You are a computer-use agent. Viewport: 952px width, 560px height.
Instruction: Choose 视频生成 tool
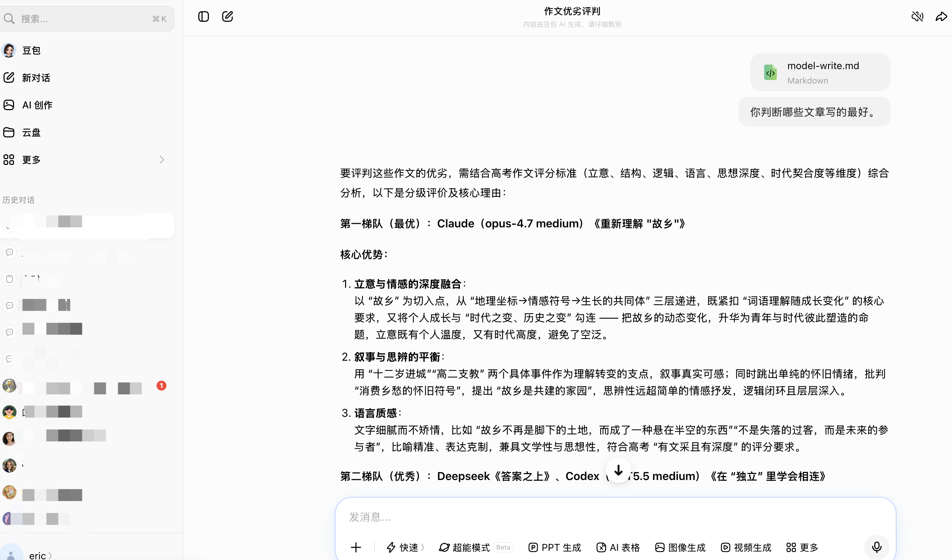pos(746,547)
